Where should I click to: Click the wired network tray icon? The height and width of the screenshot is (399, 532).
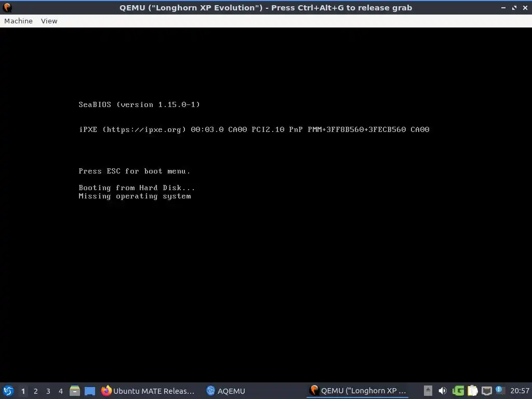[x=486, y=391]
